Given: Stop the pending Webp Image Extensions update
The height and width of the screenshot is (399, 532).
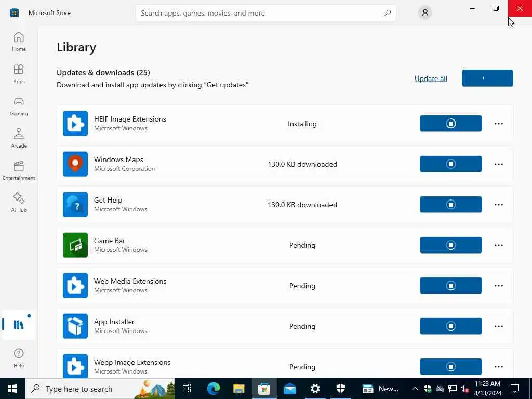Looking at the screenshot, I should point(450,366).
